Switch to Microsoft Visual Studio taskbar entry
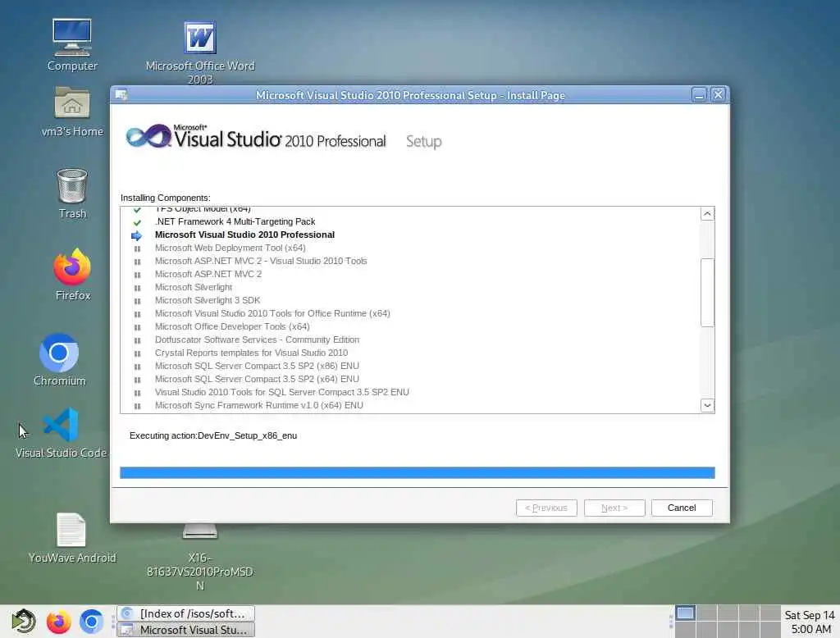Screen dimensions: 840x638 click(x=185, y=630)
